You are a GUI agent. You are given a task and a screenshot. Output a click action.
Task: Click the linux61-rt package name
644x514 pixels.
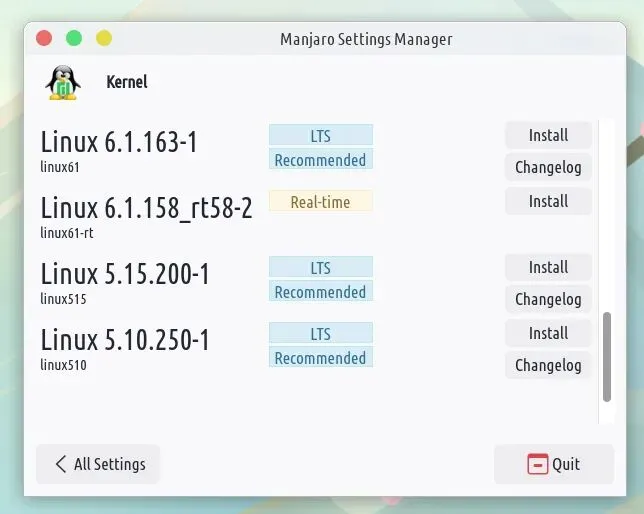tap(67, 233)
